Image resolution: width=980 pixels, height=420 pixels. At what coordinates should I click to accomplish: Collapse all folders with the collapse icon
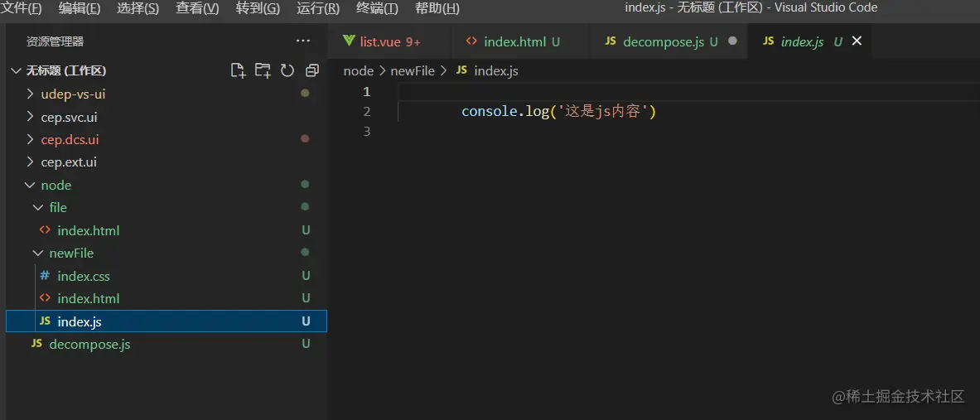pos(311,70)
